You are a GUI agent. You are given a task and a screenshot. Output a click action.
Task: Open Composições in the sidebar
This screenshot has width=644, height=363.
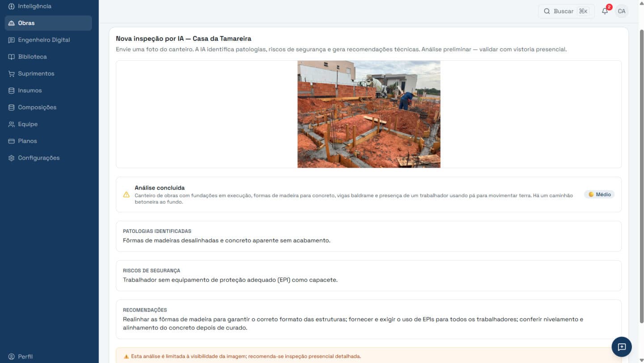point(48,107)
